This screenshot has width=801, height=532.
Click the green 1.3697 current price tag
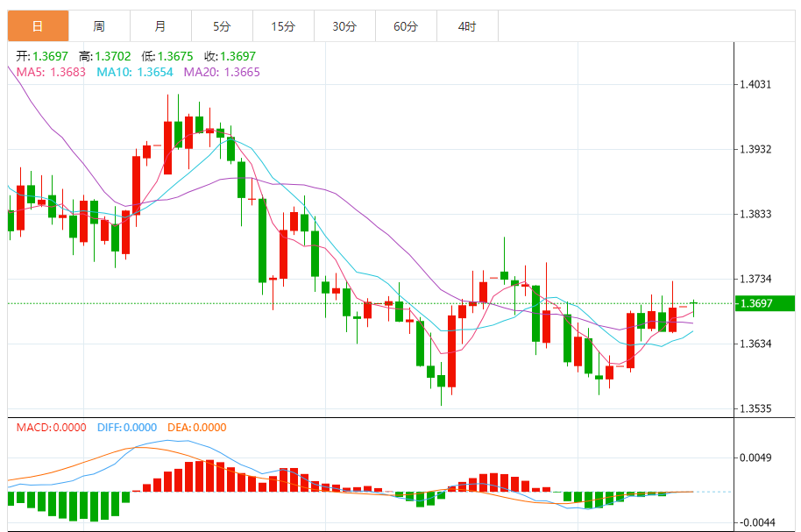pos(765,303)
